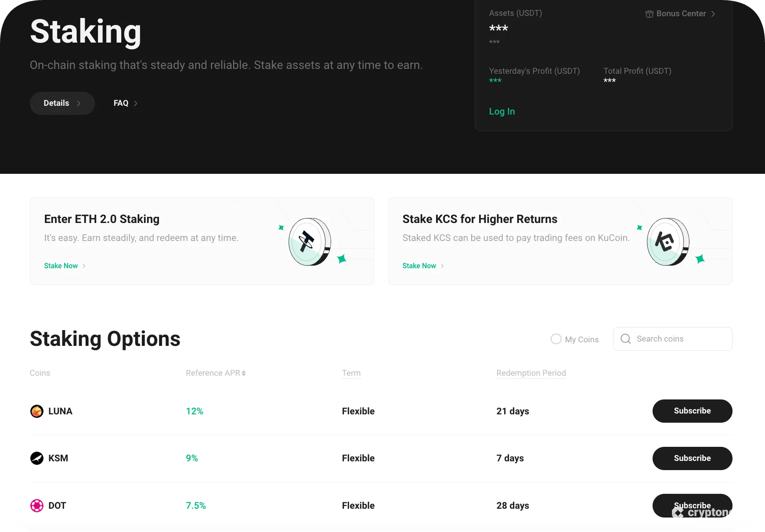Select the DOT coin icon
Image resolution: width=765 pixels, height=532 pixels.
(x=37, y=506)
